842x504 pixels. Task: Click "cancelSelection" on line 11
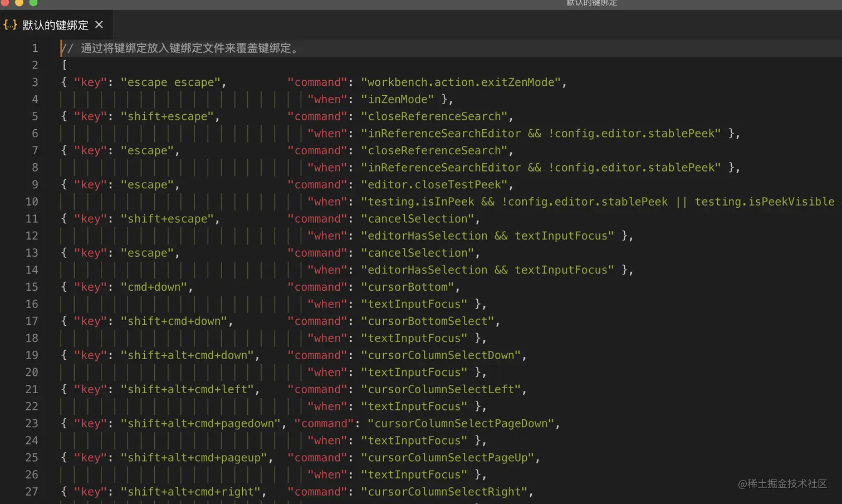tap(417, 219)
